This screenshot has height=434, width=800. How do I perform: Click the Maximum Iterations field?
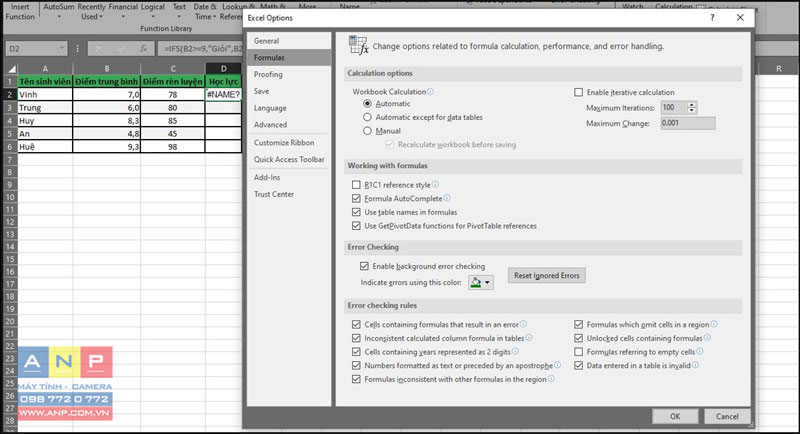(674, 108)
